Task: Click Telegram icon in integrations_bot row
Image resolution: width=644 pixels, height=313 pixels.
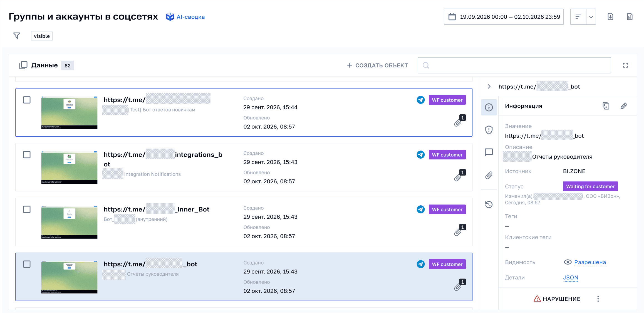Action: coord(421,155)
